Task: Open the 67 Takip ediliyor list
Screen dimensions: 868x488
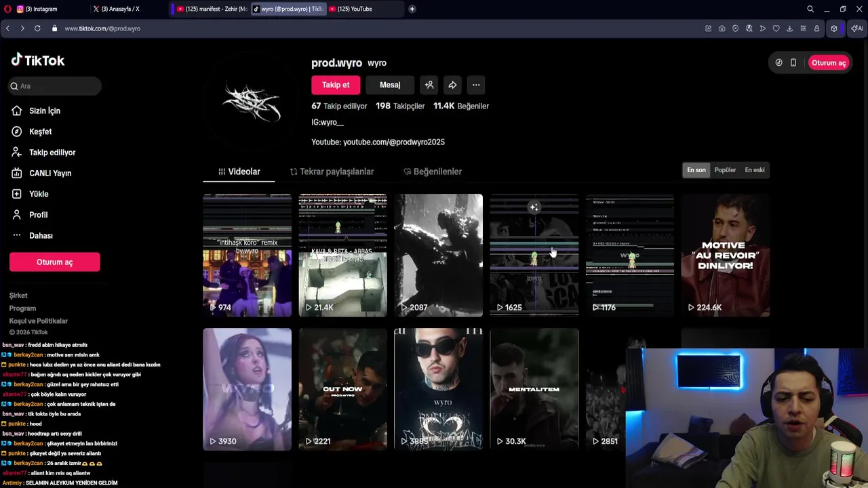Action: click(339, 106)
